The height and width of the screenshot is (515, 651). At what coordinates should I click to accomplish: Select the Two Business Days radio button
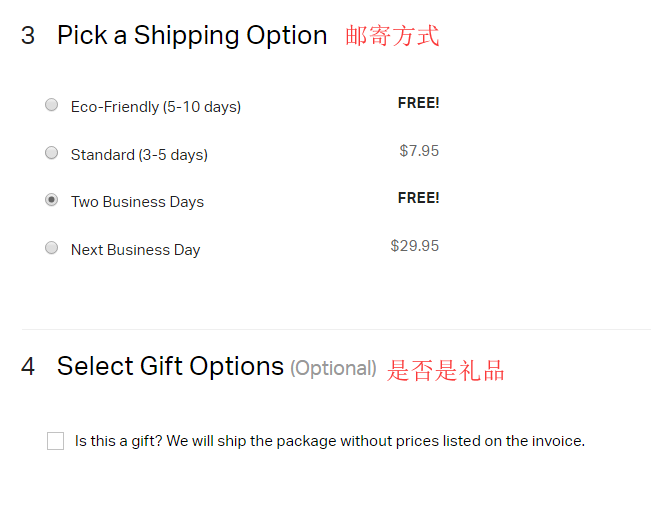[52, 200]
